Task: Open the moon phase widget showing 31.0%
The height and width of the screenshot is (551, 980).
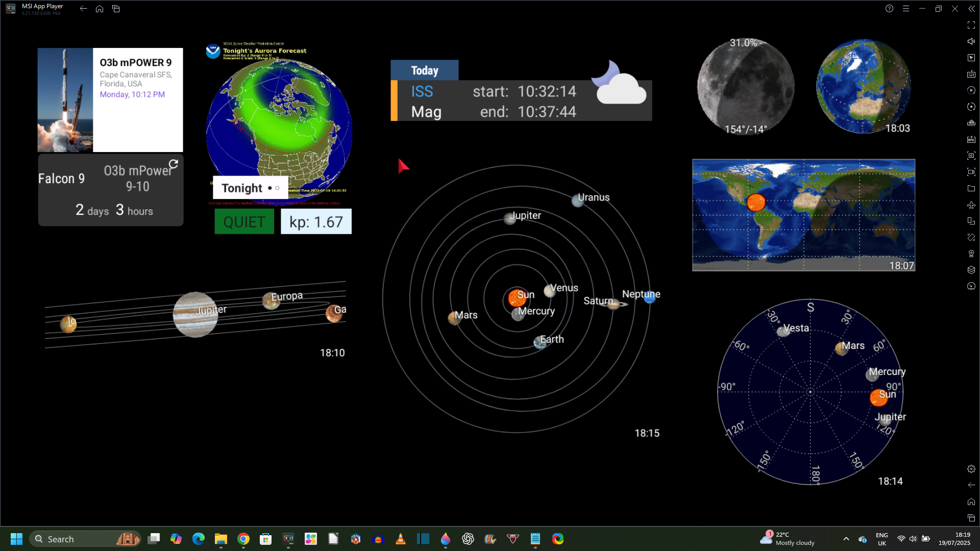Action: [x=746, y=86]
